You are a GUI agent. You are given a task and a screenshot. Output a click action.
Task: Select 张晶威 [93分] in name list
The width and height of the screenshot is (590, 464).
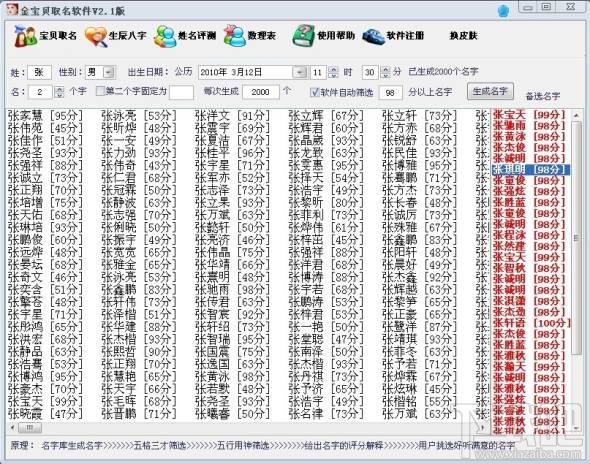(326, 140)
